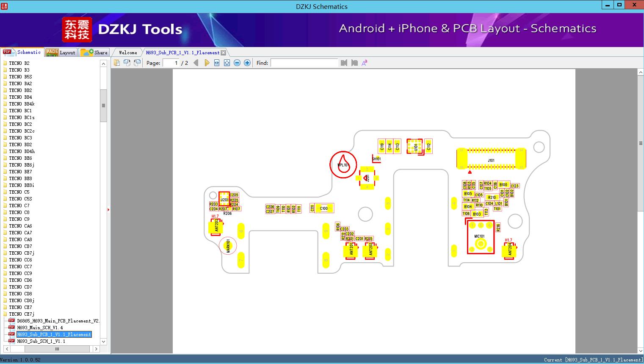Click the J101 connector on the board
Image resolution: width=644 pixels, height=364 pixels.
[491, 159]
